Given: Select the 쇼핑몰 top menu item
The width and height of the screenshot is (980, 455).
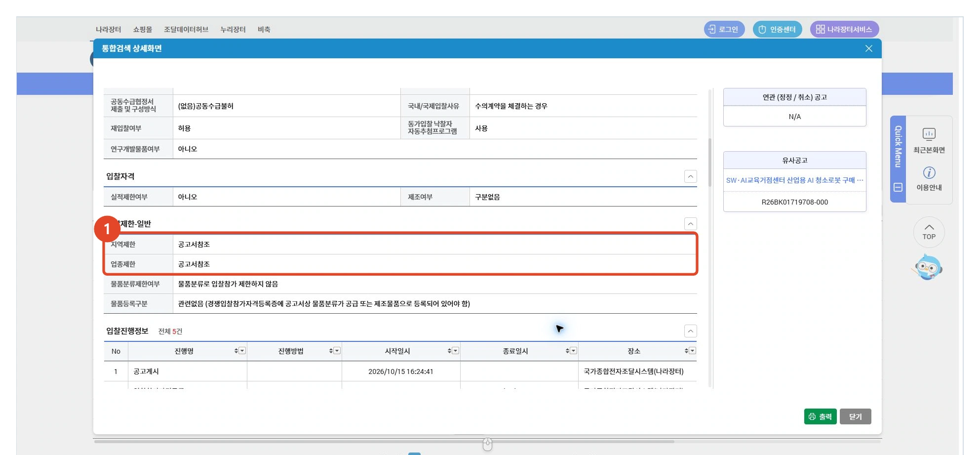Looking at the screenshot, I should (x=143, y=30).
